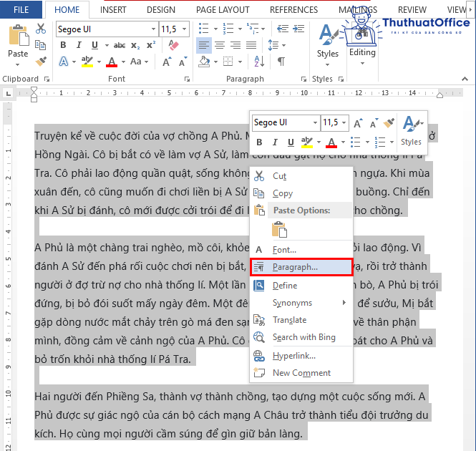Switch to the INSERT tab
Image resolution: width=476 pixels, height=451 pixels.
click(113, 10)
